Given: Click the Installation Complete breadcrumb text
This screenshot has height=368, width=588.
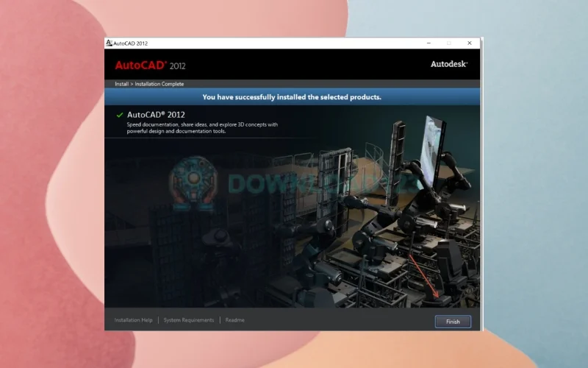Looking at the screenshot, I should (x=159, y=84).
